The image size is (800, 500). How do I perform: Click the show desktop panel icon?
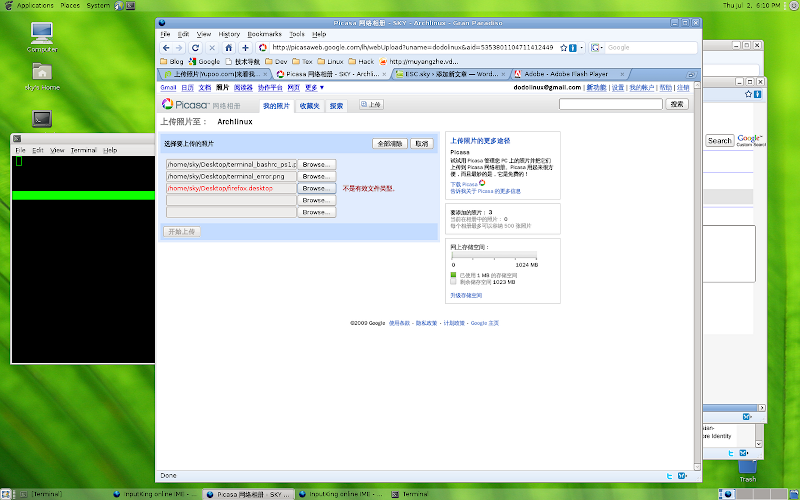pos(5,494)
